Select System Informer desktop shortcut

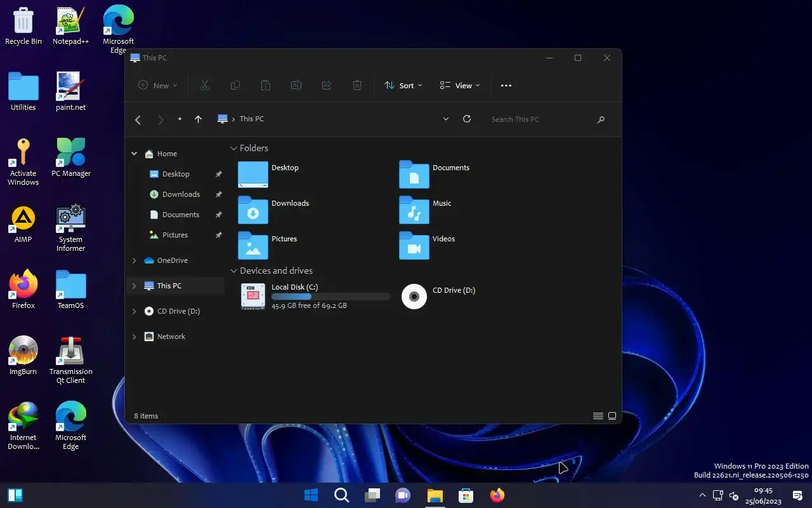[70, 229]
